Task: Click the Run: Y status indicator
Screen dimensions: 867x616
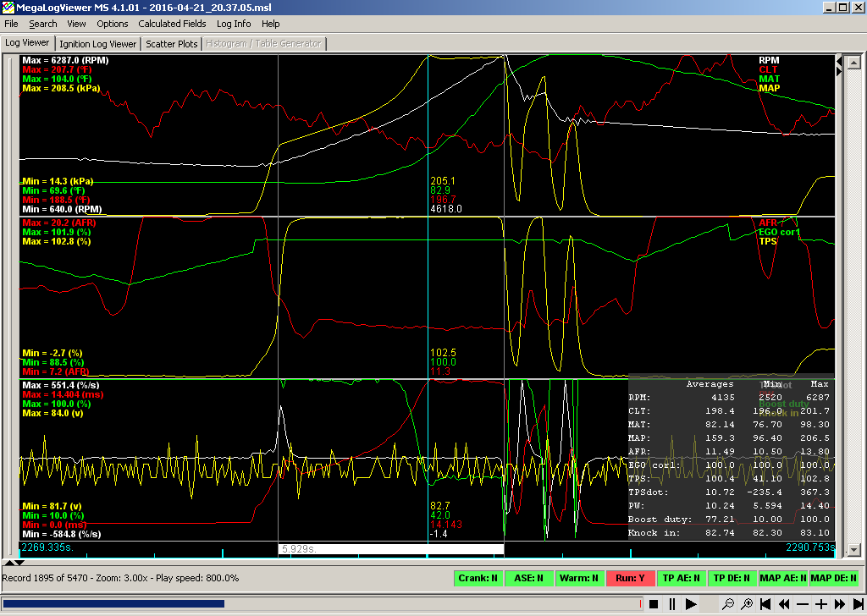Action: [x=630, y=579]
